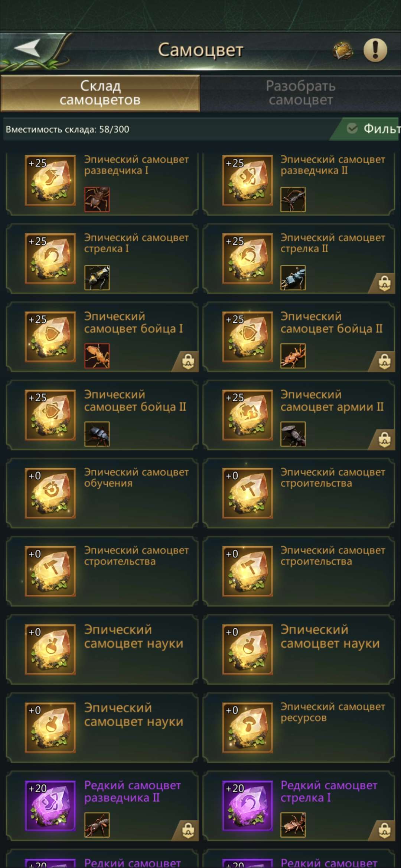
Task: Open the exclamation info icon
Action: coord(375,50)
